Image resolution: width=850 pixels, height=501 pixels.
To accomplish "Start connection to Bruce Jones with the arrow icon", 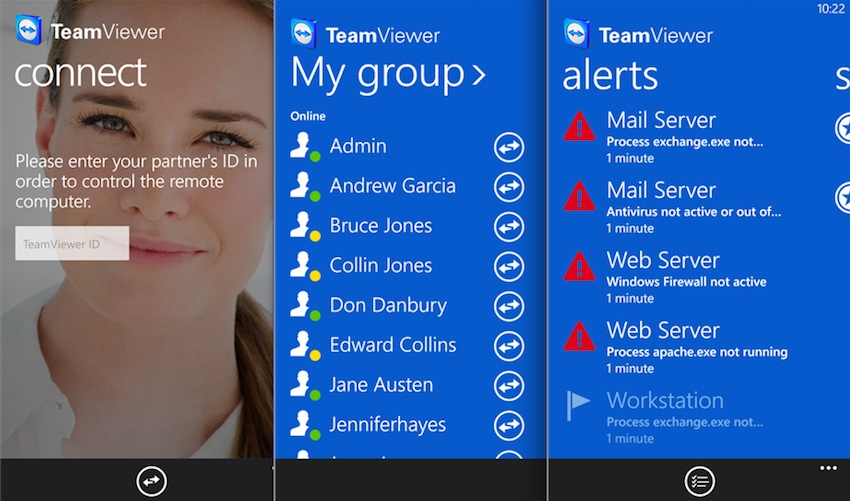I will coord(508,227).
